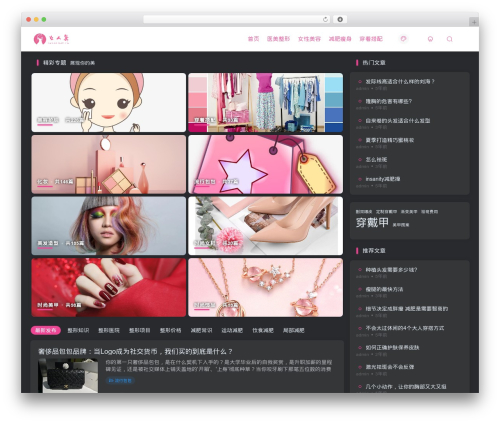
Task: Switch to the 整形价格 tab
Action: [x=170, y=330]
